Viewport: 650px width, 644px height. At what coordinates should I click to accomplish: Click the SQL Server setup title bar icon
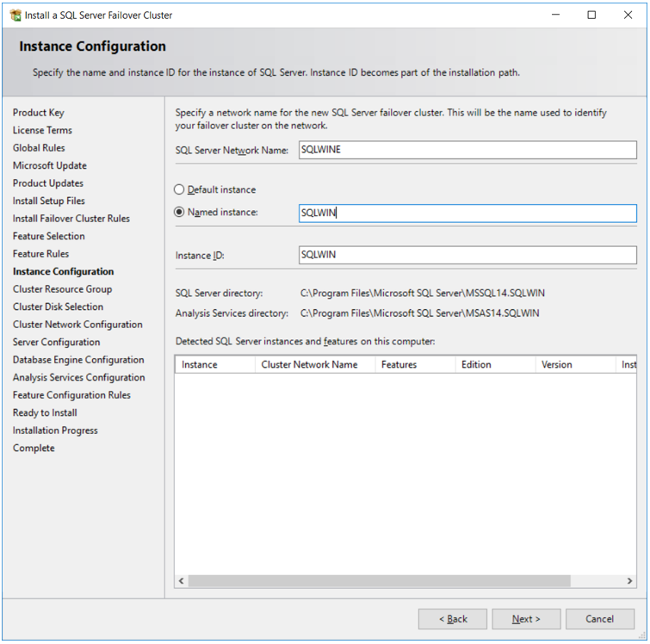point(15,15)
